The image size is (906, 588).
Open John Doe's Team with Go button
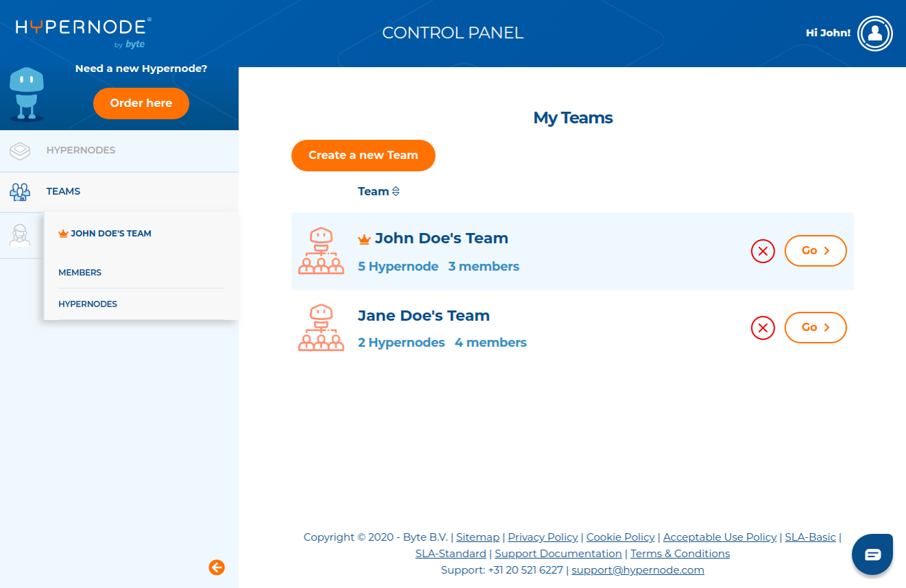(815, 251)
